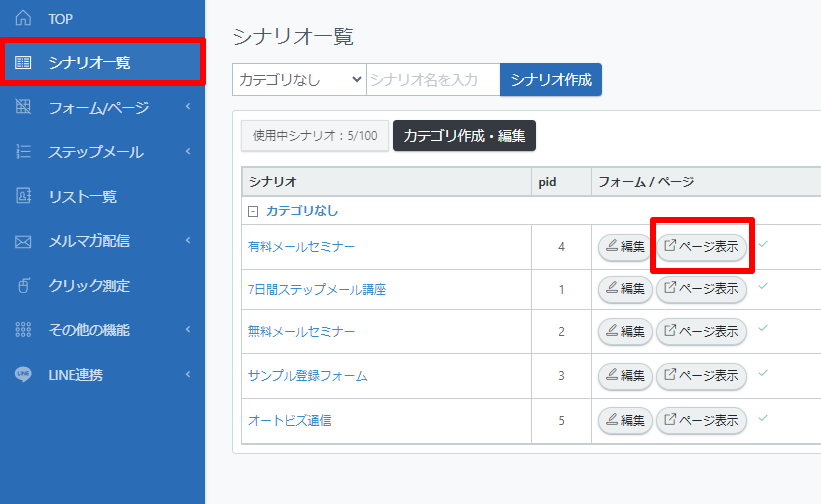The height and width of the screenshot is (504, 821).
Task: Expand the メルマガ配信 submenu chevron
Action: [x=188, y=241]
